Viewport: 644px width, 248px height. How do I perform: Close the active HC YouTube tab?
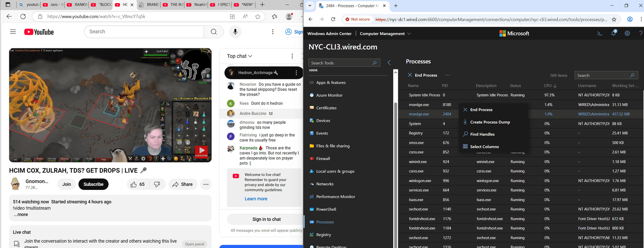(132, 5)
